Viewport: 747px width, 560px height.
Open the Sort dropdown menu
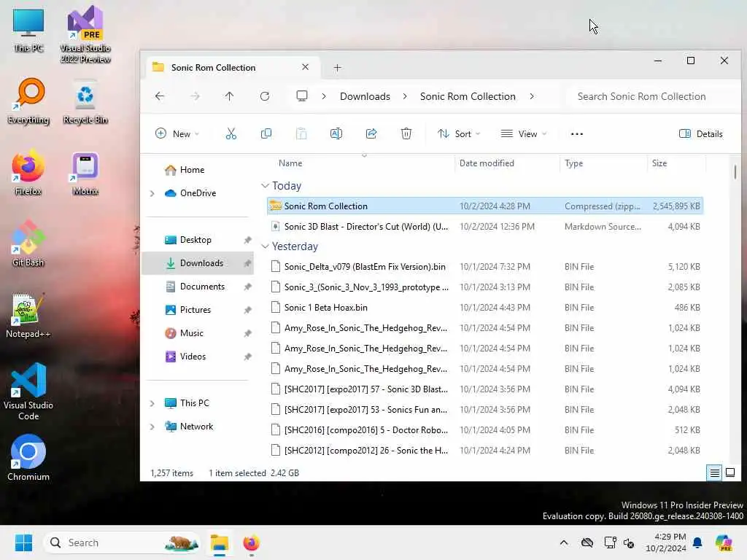459,134
